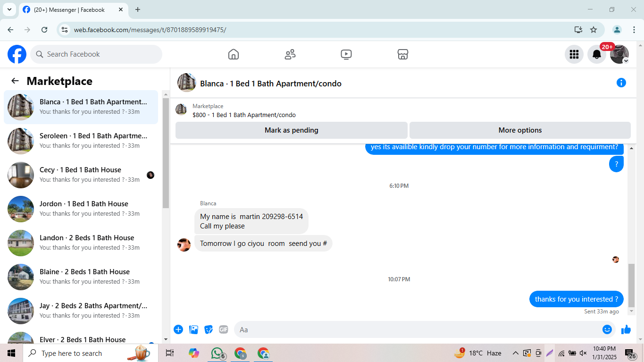Image resolution: width=644 pixels, height=362 pixels.
Task: Open the account profile picture menu
Action: pyautogui.click(x=619, y=54)
